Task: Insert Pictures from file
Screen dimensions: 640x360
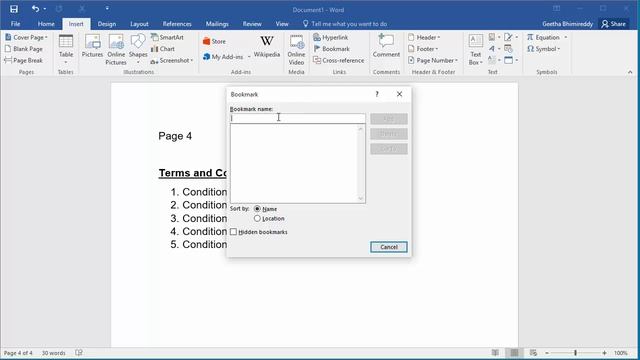Action: pyautogui.click(x=92, y=46)
